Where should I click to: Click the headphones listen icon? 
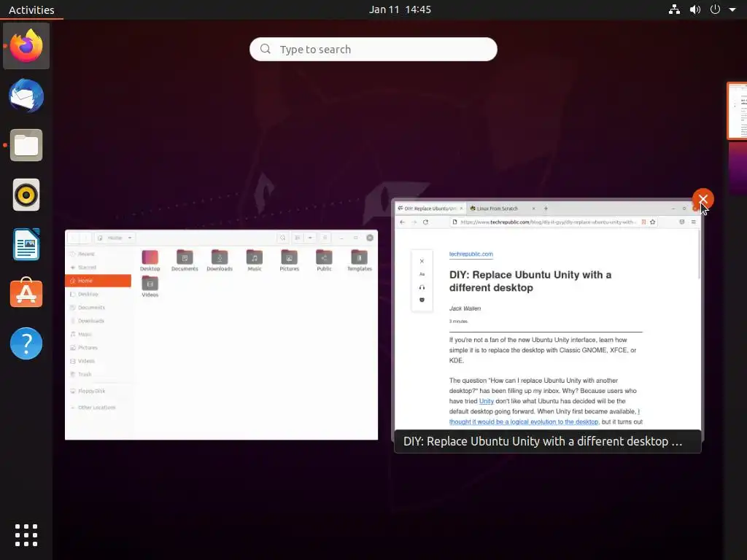(x=422, y=287)
